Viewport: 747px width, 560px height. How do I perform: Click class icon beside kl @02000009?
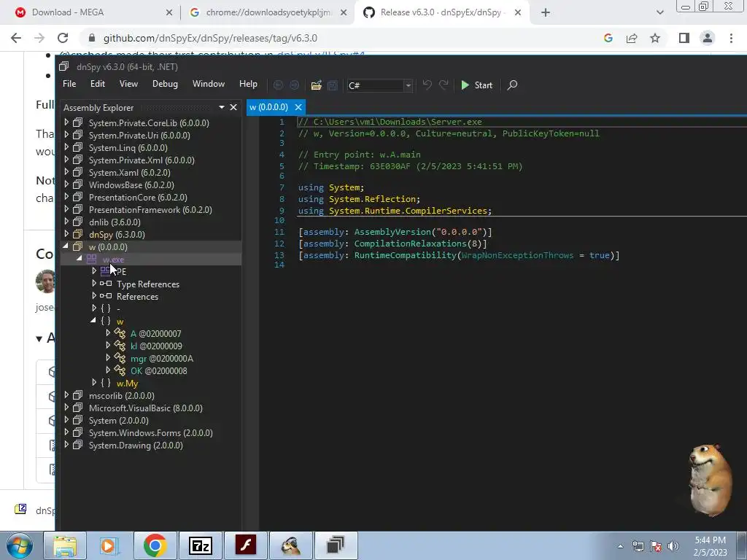click(120, 346)
